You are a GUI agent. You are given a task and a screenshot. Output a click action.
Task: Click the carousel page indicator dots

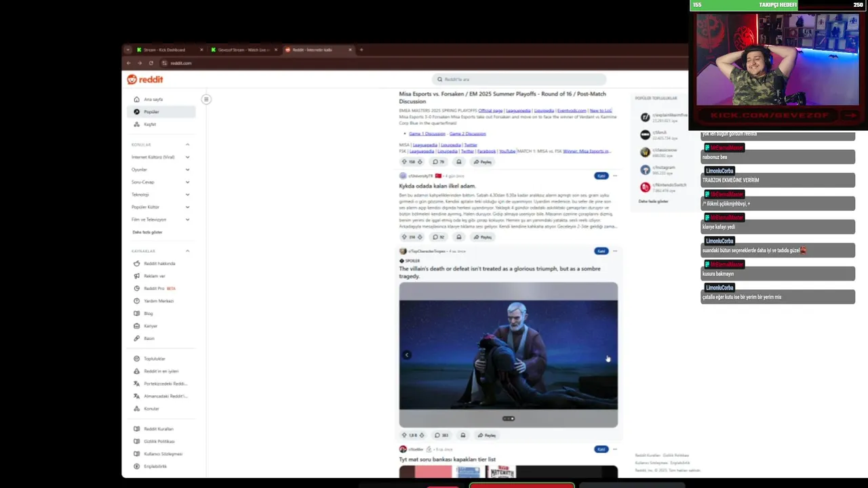click(x=509, y=418)
